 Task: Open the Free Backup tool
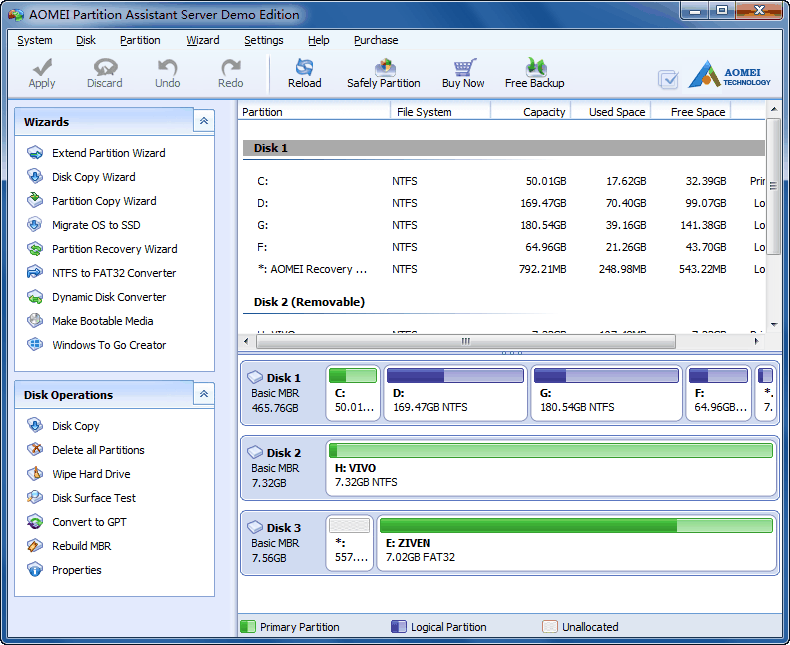click(535, 74)
